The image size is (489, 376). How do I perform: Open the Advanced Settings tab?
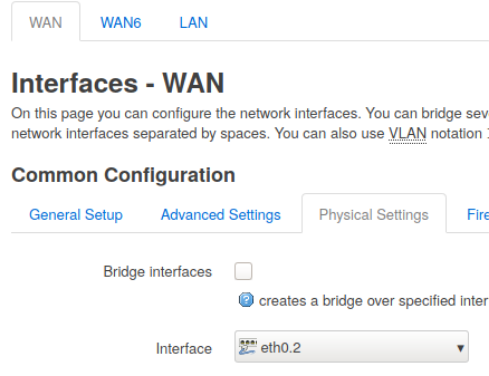[221, 215]
